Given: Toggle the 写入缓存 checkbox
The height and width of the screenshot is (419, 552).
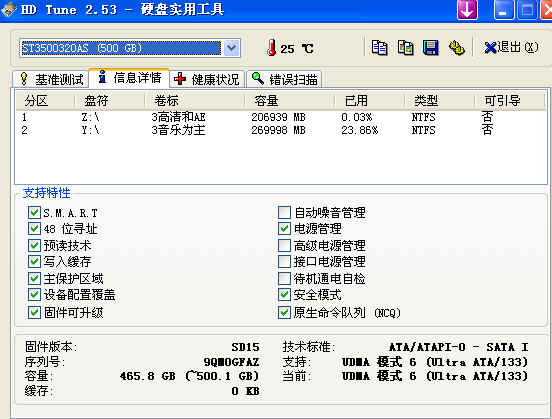Looking at the screenshot, I should tap(34, 262).
